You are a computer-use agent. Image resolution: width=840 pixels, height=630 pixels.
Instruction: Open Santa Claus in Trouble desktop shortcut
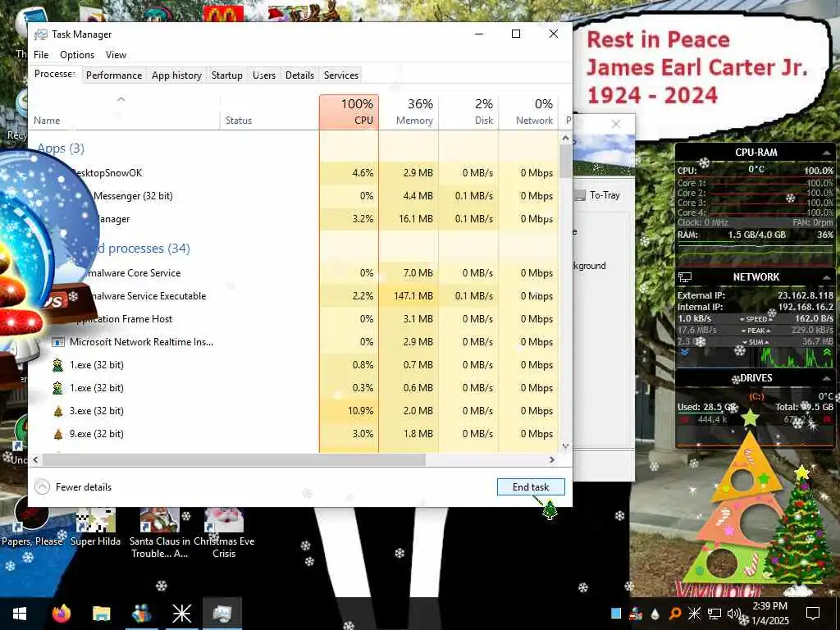click(x=160, y=533)
